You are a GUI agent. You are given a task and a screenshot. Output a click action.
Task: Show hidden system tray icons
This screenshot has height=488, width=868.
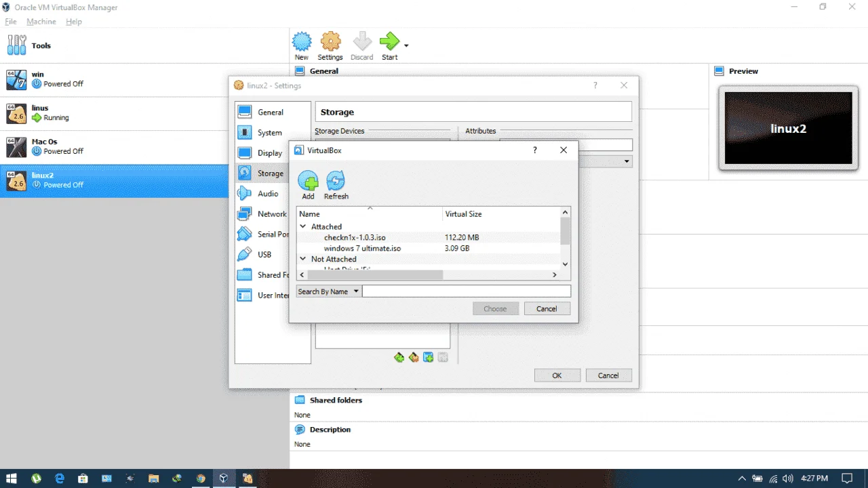pyautogui.click(x=742, y=479)
